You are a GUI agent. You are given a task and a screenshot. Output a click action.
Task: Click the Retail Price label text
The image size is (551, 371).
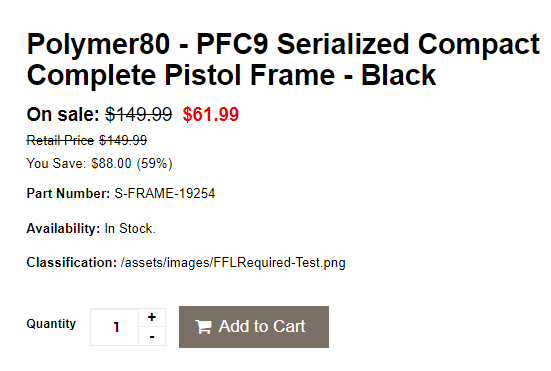60,141
